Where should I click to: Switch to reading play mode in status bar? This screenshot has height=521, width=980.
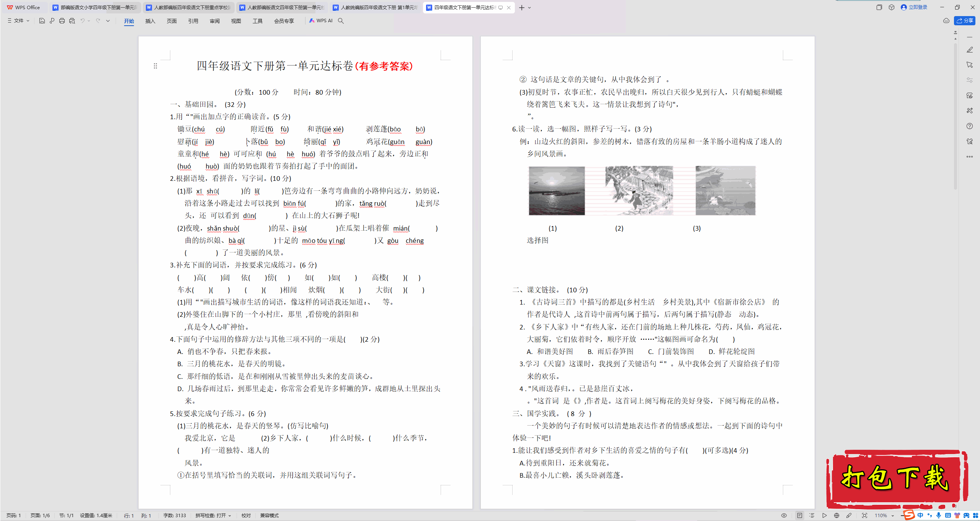[x=825, y=516]
